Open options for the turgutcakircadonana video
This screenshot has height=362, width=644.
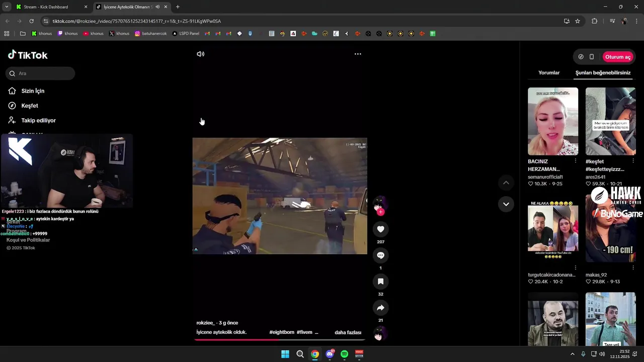576,267
